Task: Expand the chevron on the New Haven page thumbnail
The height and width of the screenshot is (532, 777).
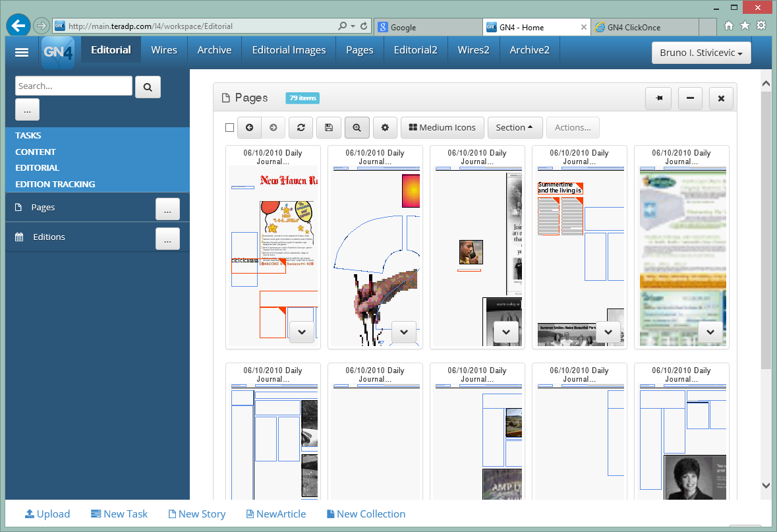Action: pyautogui.click(x=302, y=332)
